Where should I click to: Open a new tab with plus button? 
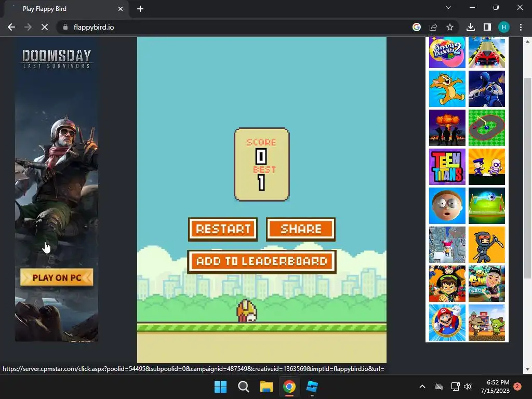(x=140, y=9)
